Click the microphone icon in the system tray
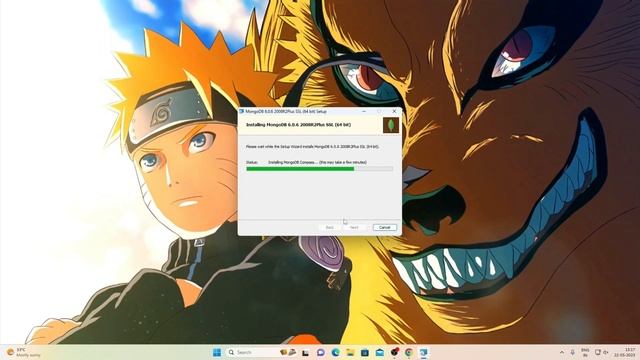Image resolution: width=640 pixels, height=360 pixels. [573, 352]
